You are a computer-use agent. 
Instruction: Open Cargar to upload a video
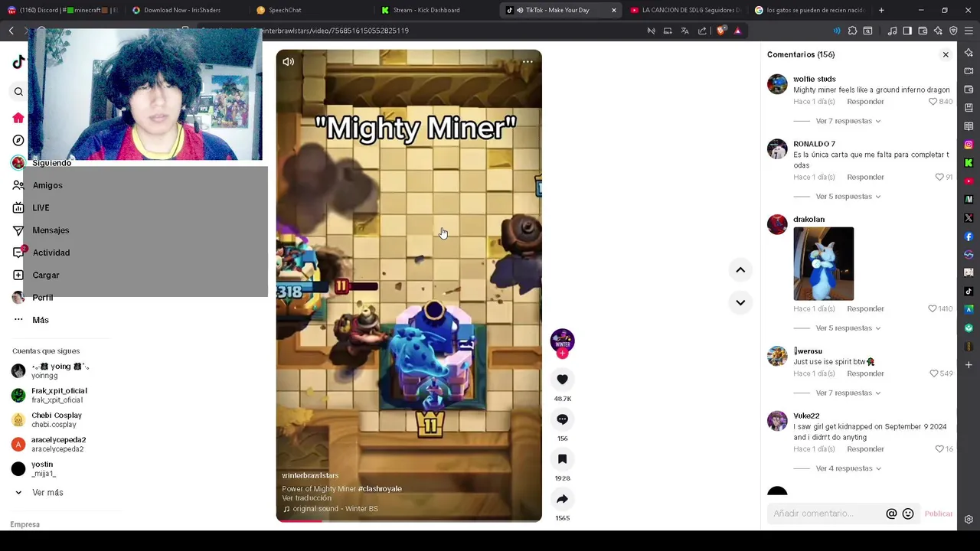point(46,275)
